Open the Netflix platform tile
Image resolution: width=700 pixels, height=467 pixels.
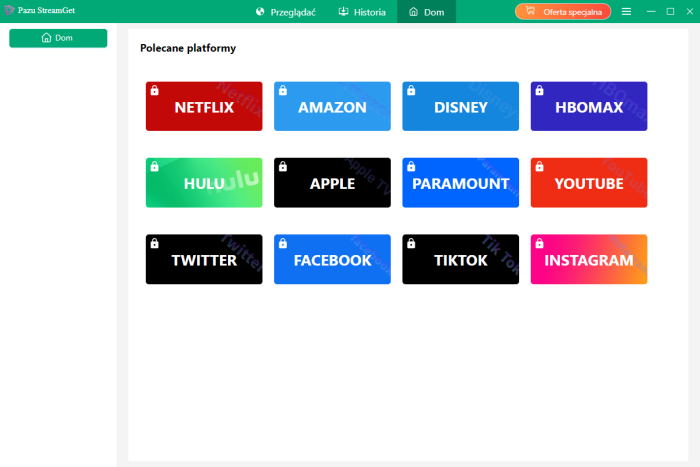(204, 106)
